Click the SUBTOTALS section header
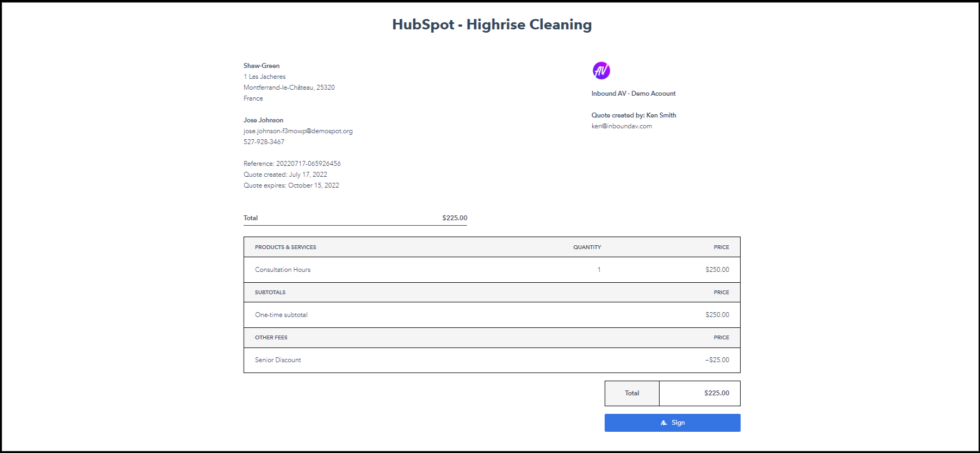Image resolution: width=980 pixels, height=453 pixels. (x=270, y=293)
